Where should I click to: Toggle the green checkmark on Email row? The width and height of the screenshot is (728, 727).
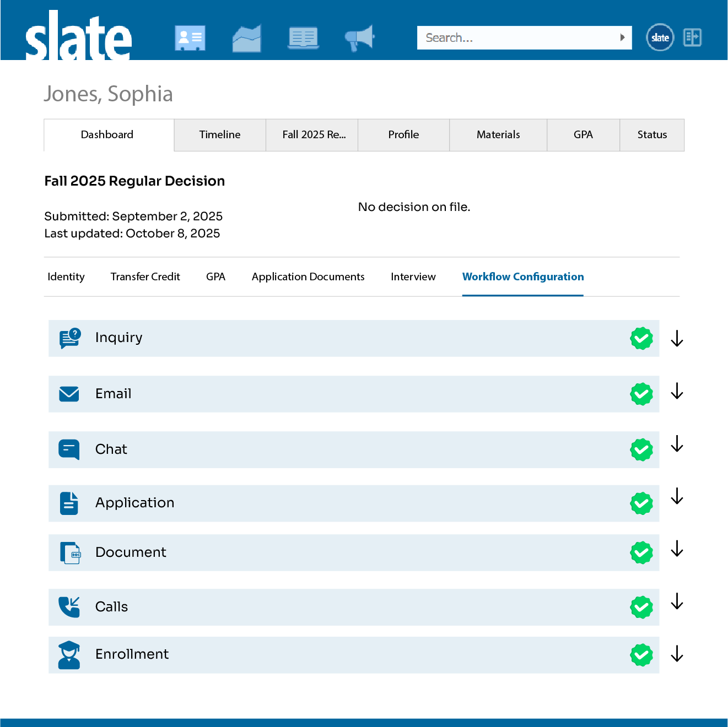641,394
